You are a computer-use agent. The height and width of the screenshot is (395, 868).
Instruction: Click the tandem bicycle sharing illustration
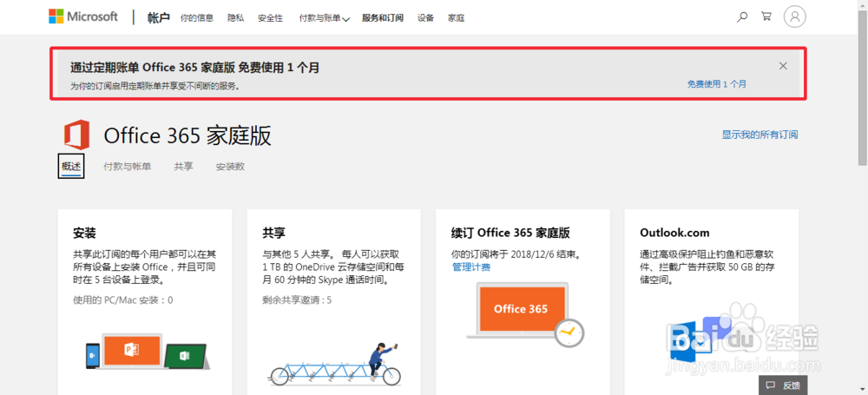click(333, 365)
